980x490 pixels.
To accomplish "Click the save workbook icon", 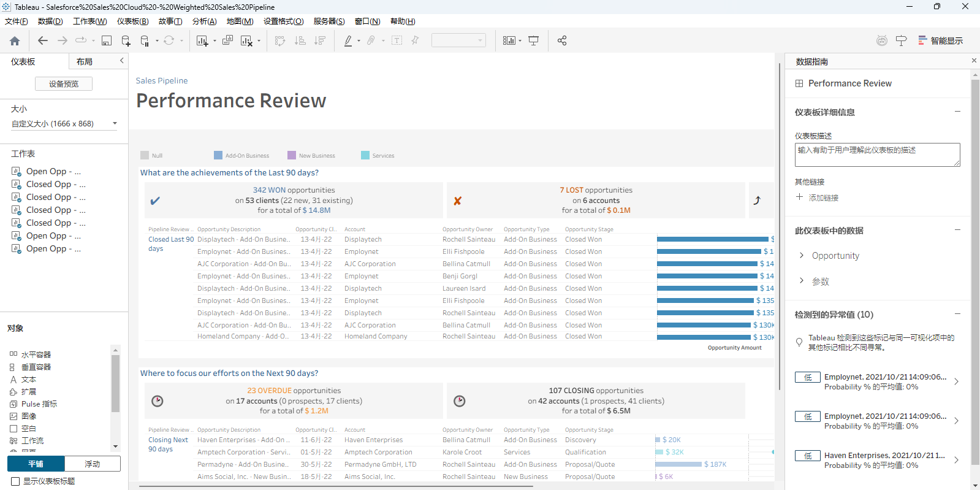I will tap(107, 41).
